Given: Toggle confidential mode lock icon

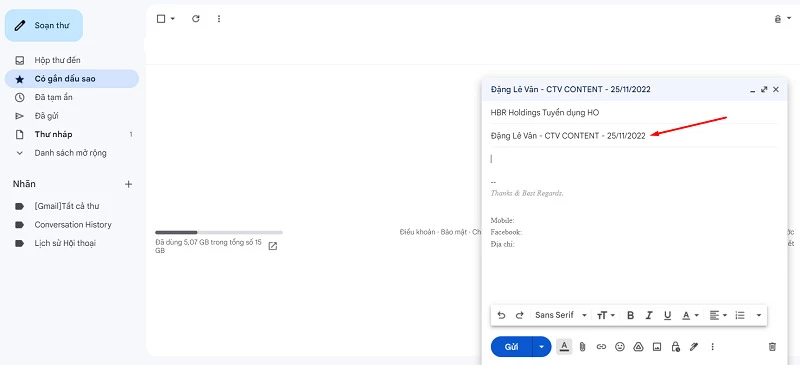Looking at the screenshot, I should click(x=676, y=347).
